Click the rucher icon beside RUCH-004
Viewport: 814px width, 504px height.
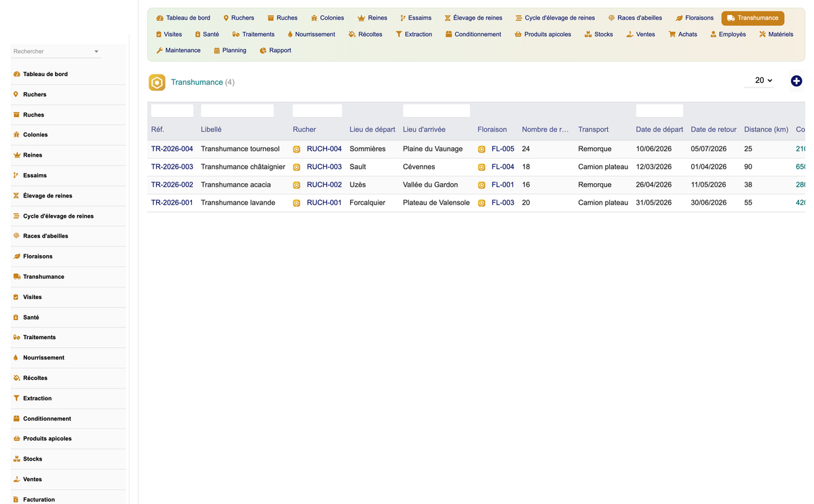[x=296, y=149]
